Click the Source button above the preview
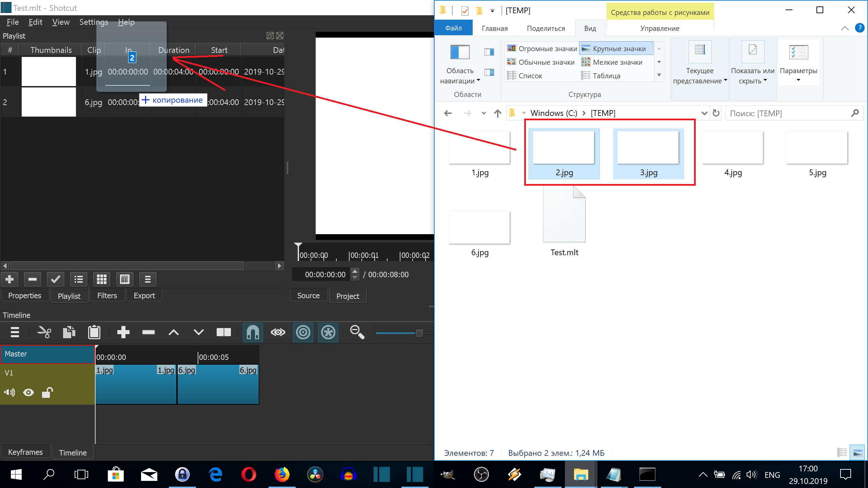Viewport: 868px width, 488px height. 308,295
